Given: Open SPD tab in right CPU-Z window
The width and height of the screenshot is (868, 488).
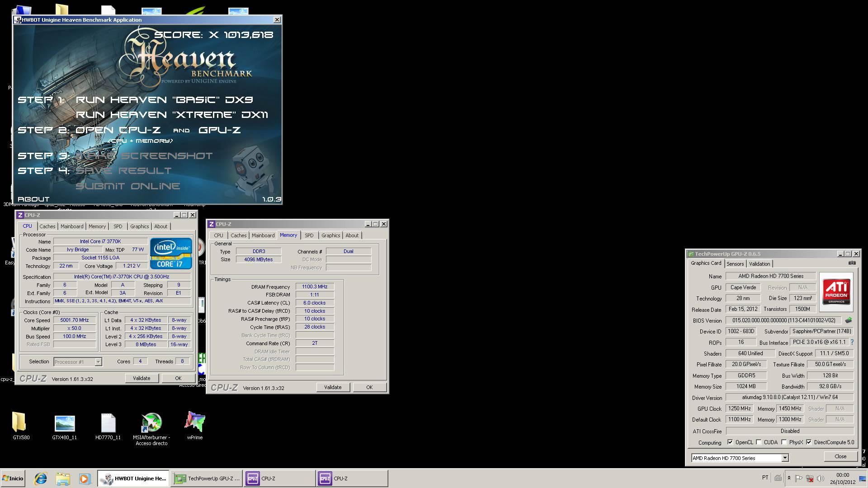Looking at the screenshot, I should click(x=309, y=235).
